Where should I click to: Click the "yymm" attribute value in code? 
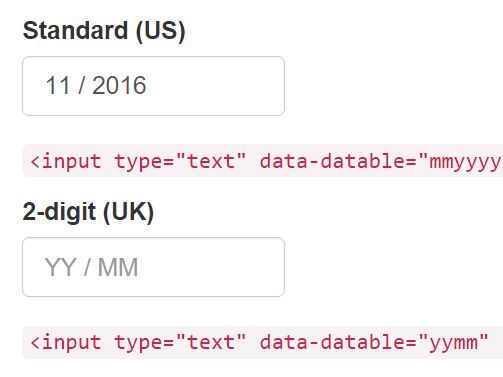[x=453, y=343]
